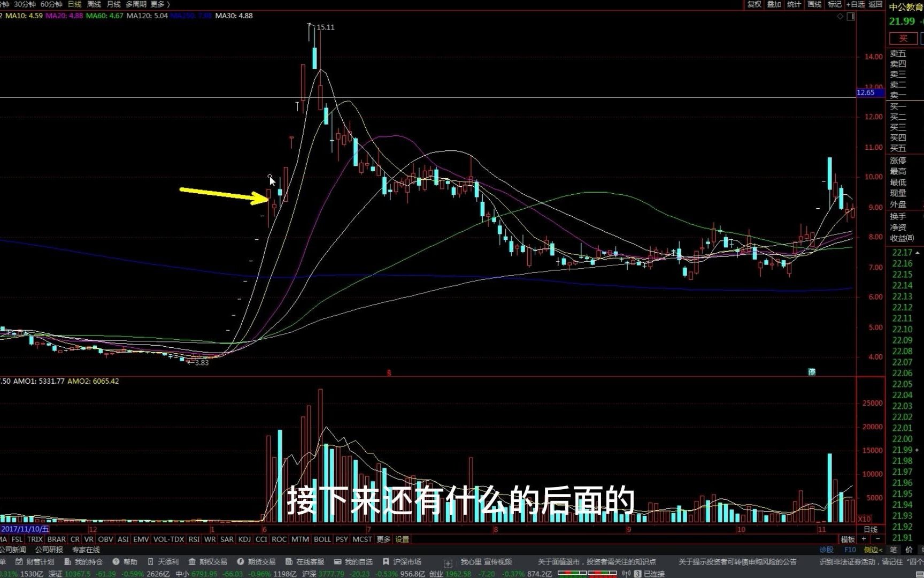Open 沪深市场 market shortcut
This screenshot has width=924, height=578.
tap(402, 561)
